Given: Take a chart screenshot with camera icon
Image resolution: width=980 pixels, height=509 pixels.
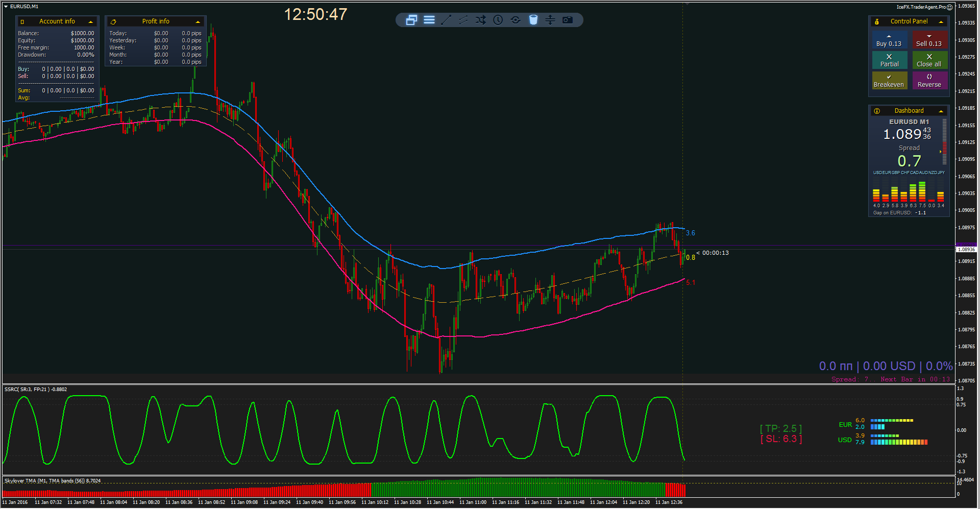Looking at the screenshot, I should coord(568,20).
